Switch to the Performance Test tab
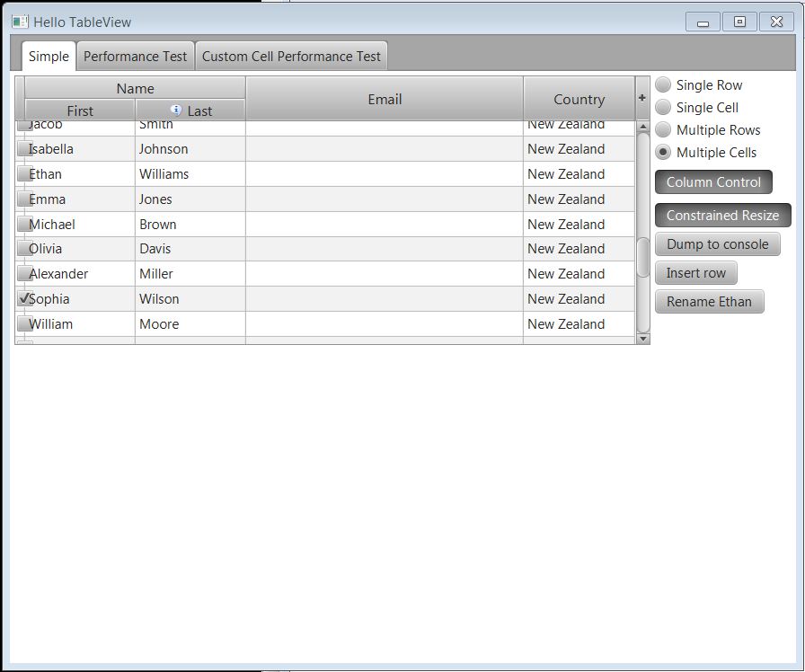The height and width of the screenshot is (672, 805). [x=136, y=56]
